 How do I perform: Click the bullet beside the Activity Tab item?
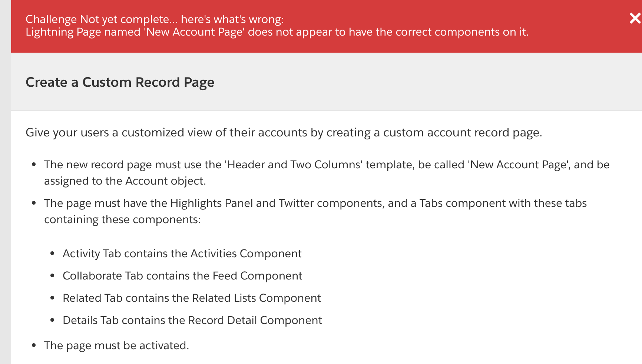click(53, 254)
